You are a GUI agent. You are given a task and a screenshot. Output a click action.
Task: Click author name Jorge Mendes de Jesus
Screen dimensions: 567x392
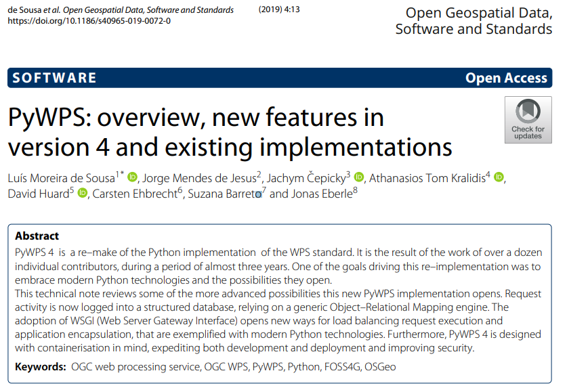tap(199, 178)
